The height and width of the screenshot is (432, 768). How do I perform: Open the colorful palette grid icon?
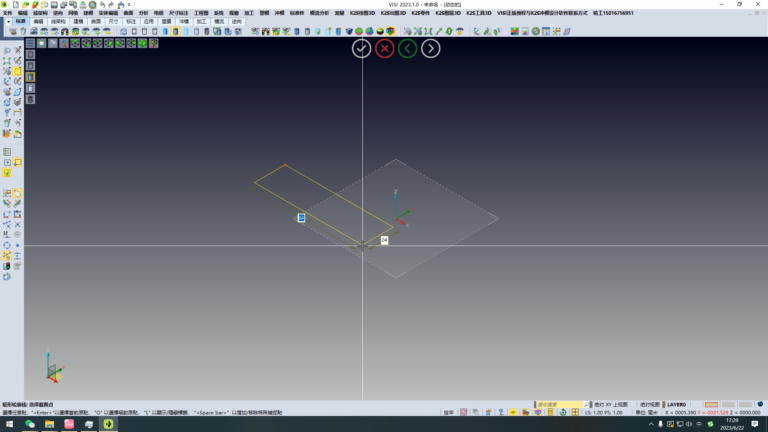[515, 31]
